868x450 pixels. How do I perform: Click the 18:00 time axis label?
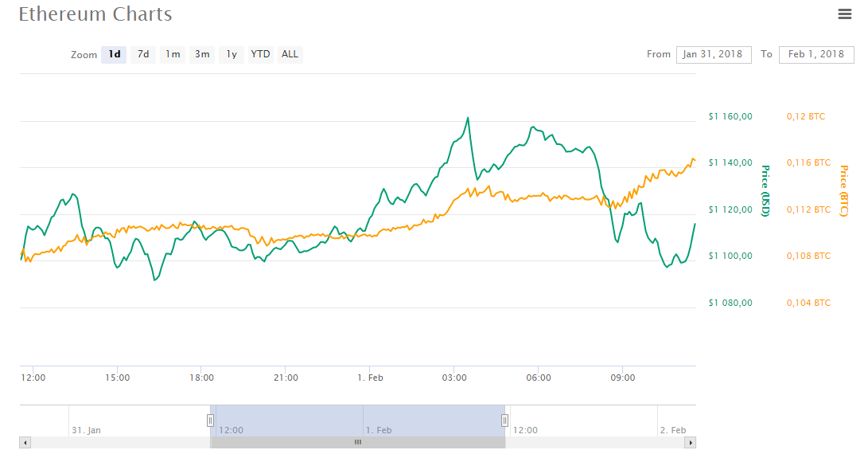click(201, 378)
